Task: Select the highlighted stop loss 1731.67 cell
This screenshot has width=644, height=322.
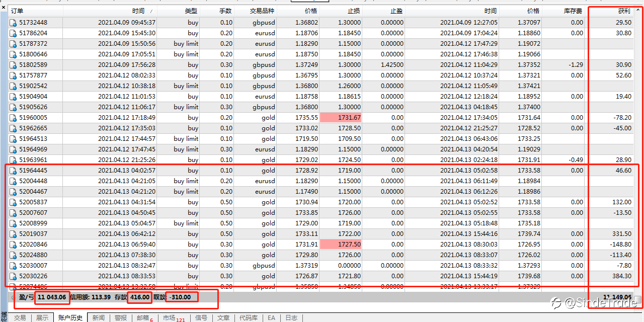Action: point(341,118)
